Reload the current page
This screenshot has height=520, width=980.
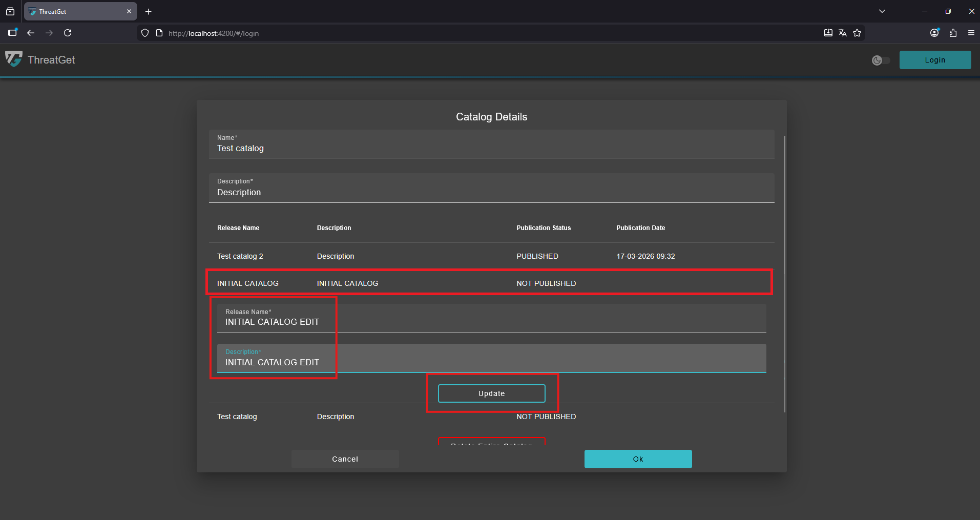(x=68, y=33)
